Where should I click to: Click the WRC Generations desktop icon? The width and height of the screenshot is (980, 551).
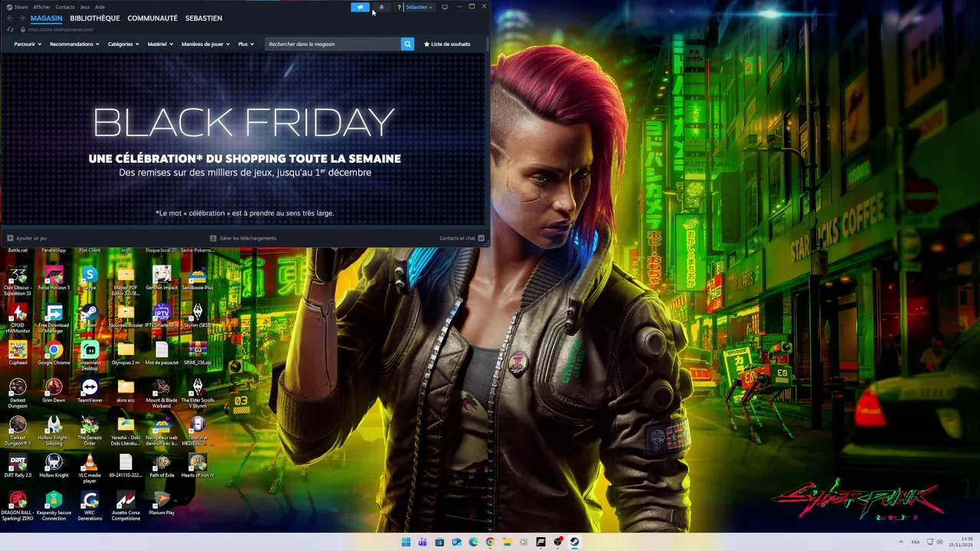click(90, 505)
